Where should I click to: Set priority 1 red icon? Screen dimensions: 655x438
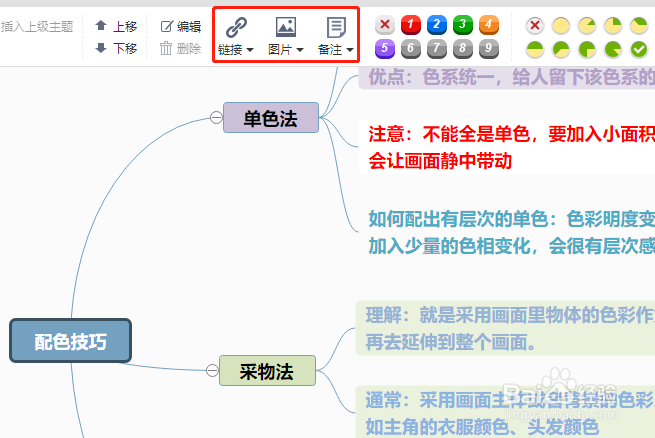coord(411,25)
